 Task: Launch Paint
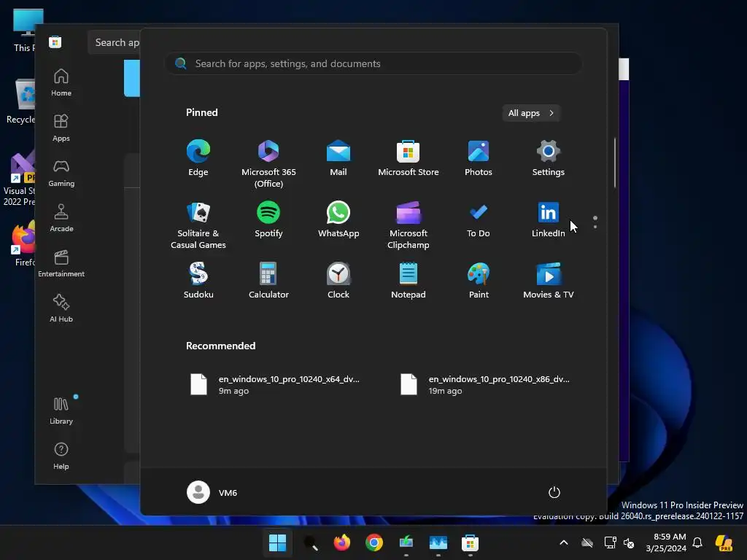pyautogui.click(x=479, y=281)
